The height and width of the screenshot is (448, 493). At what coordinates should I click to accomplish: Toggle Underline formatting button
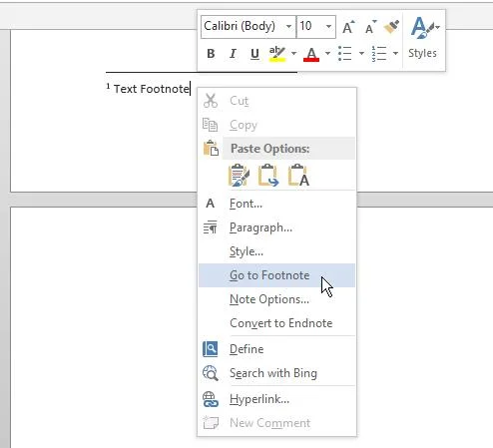coord(254,54)
